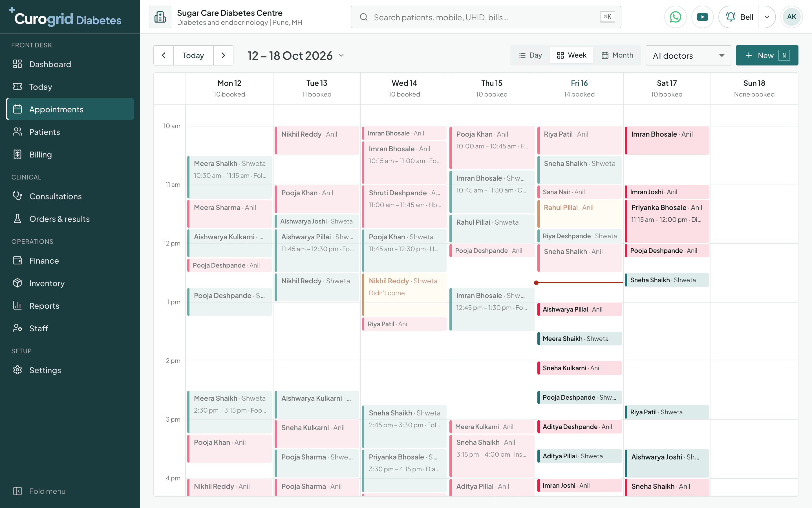Open Settings gear item
The image size is (812, 508).
pos(70,370)
